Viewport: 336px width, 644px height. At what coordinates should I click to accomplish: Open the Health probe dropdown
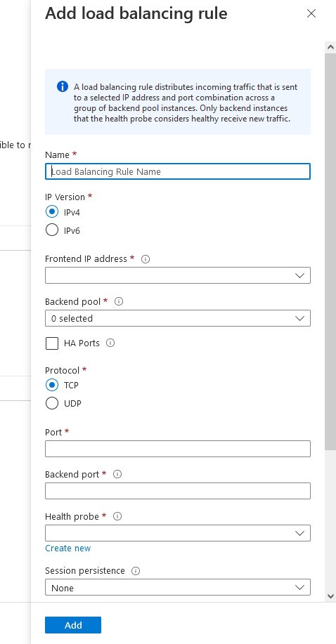178,533
